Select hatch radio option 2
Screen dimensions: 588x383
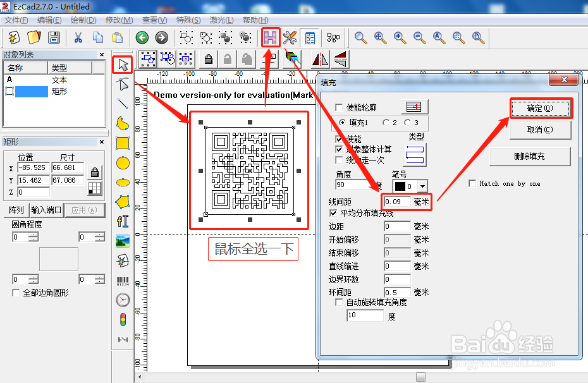386,123
